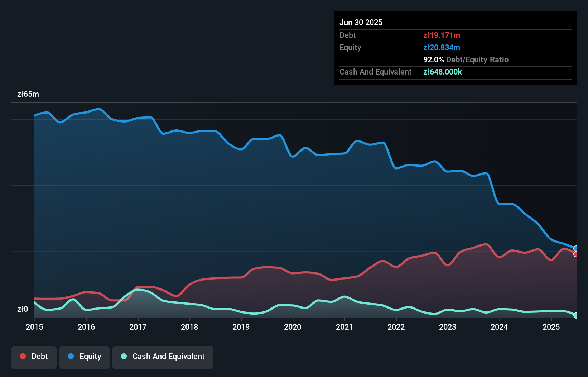Expand the Jun 30 2025 tooltip header

pos(361,22)
